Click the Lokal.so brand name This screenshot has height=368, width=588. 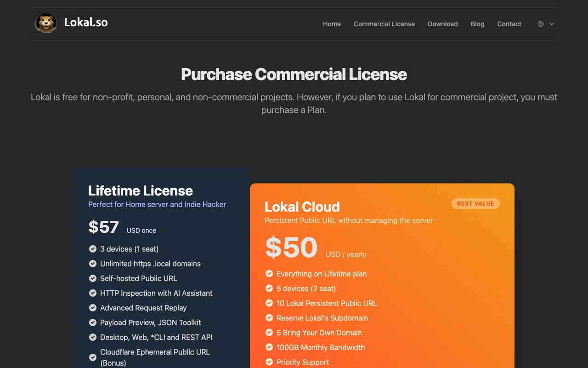[x=86, y=22]
